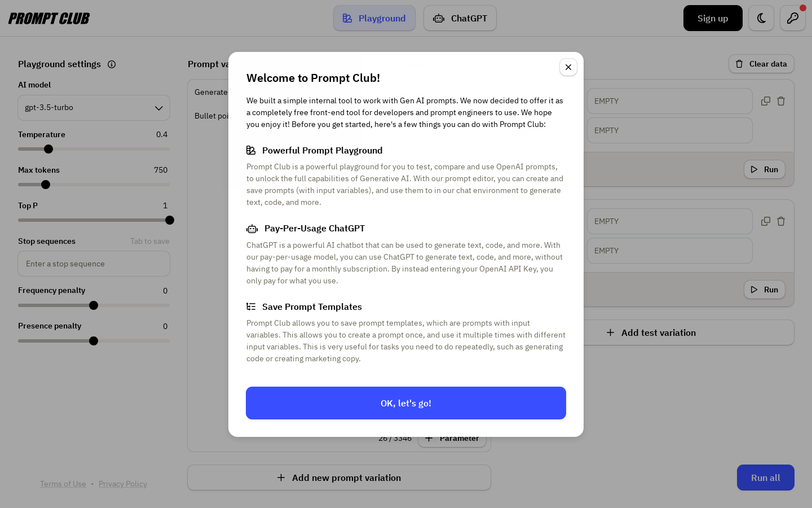The image size is (812, 508).
Task: Click second EMPTY field in second variation
Action: coord(670,251)
